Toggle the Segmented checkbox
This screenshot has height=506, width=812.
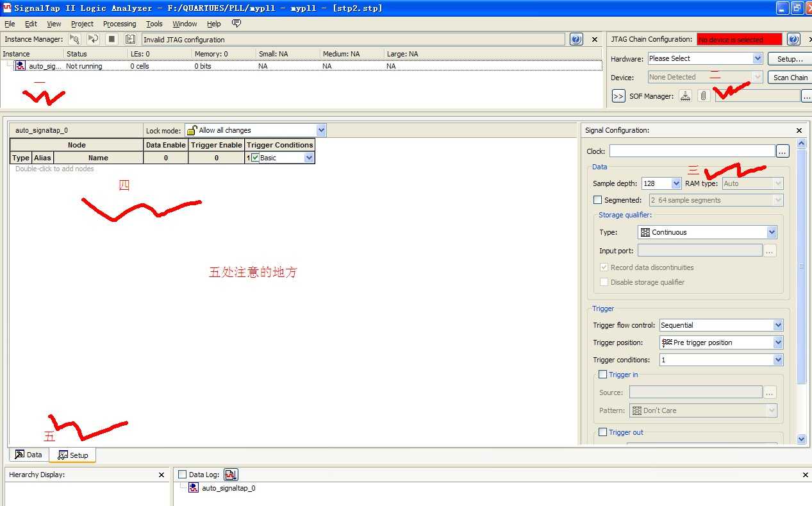[598, 200]
